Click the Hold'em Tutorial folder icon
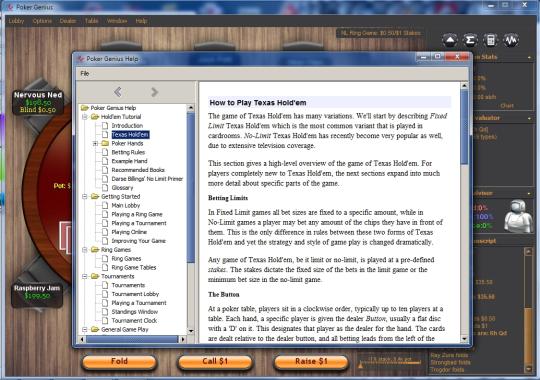The width and height of the screenshot is (540, 380). 95,117
